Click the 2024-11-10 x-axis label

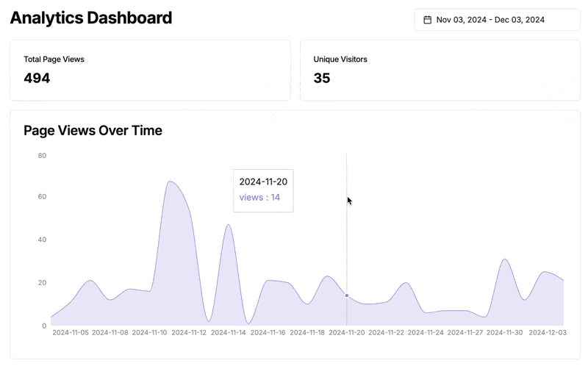(x=149, y=333)
